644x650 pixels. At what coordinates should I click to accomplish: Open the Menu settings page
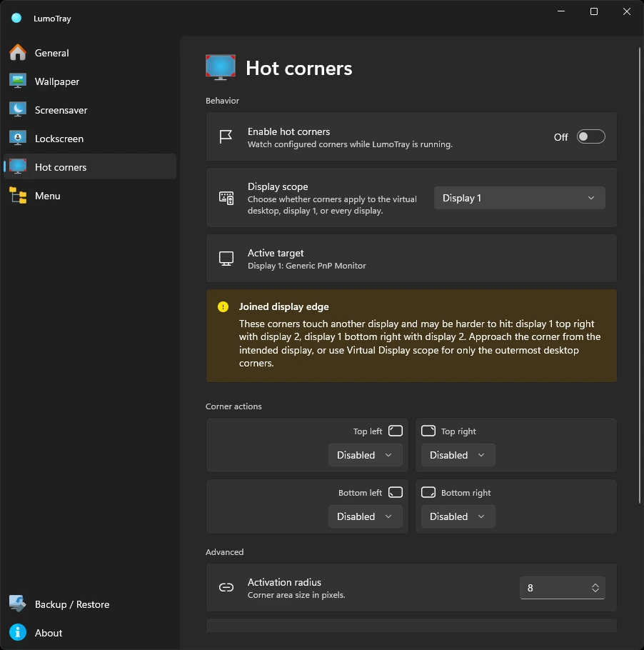coord(90,196)
